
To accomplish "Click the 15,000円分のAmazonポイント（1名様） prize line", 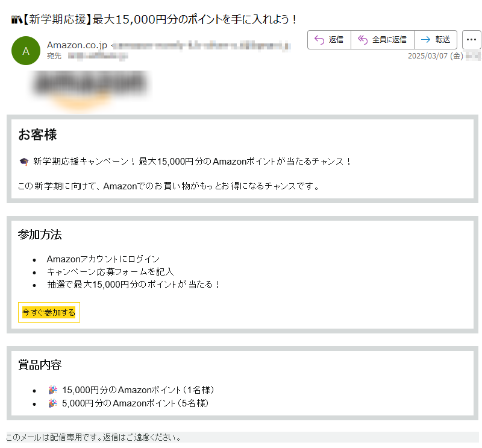I will click(131, 390).
